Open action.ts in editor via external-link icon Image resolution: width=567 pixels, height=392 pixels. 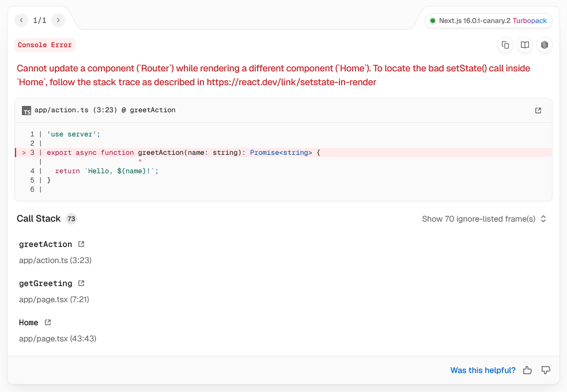pyautogui.click(x=538, y=110)
